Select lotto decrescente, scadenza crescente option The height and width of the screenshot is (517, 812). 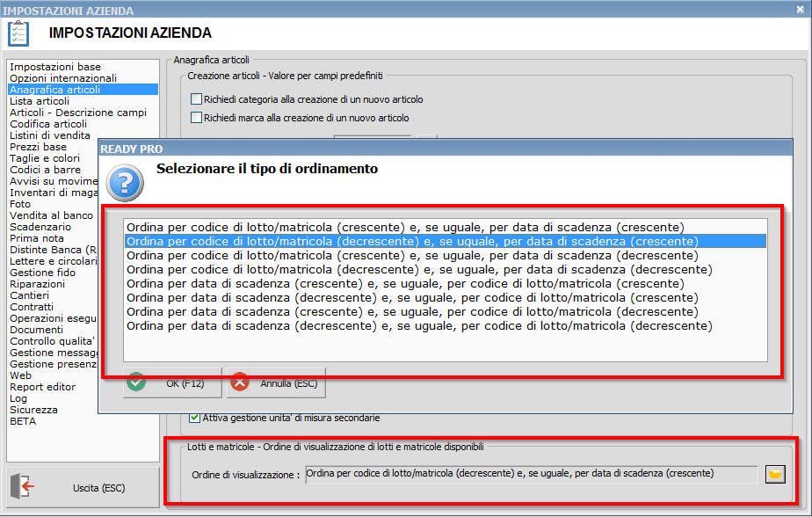click(x=445, y=242)
